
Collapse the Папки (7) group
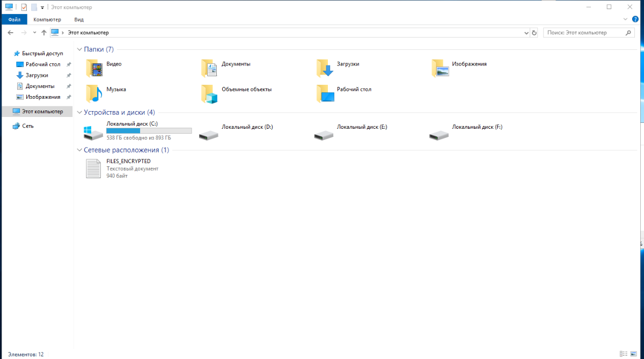coord(80,49)
